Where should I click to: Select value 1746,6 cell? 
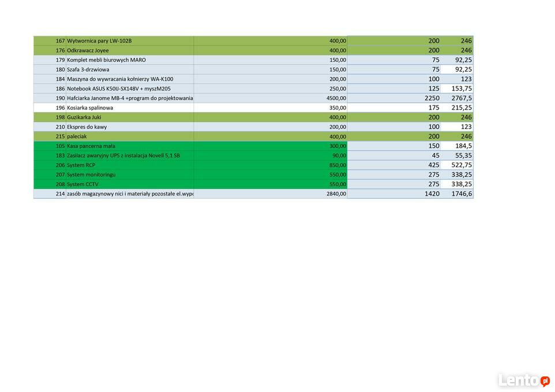457,194
